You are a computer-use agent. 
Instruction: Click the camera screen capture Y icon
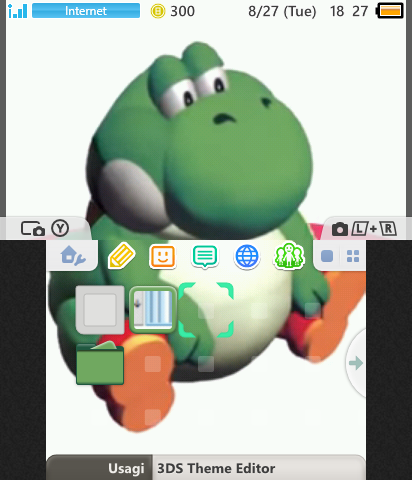[45, 229]
